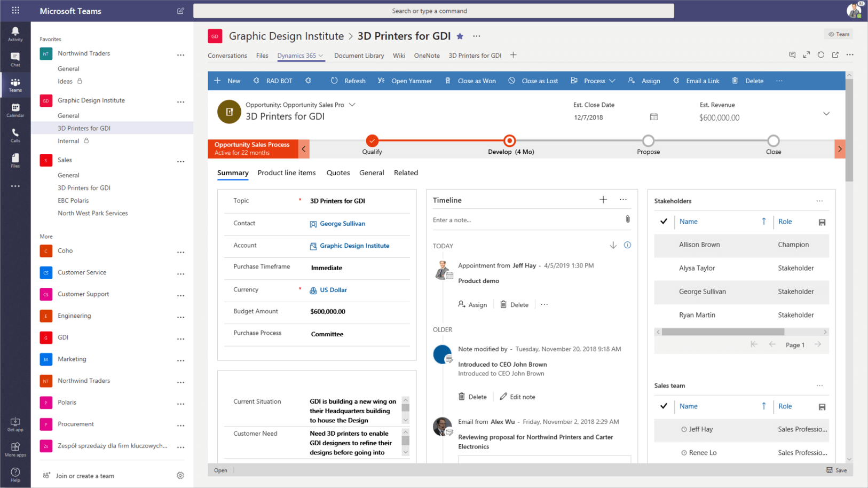Select the EBC Polaris channel
868x488 pixels.
[x=73, y=200]
